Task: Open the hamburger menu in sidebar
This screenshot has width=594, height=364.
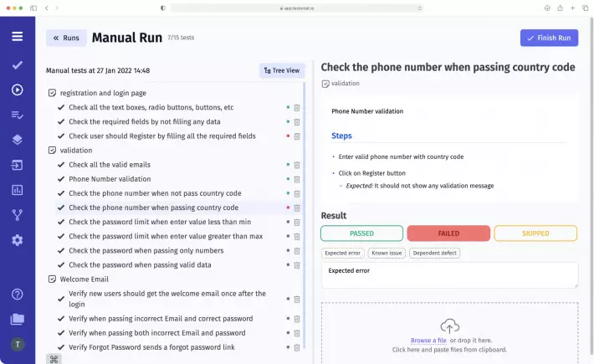Action: point(17,37)
